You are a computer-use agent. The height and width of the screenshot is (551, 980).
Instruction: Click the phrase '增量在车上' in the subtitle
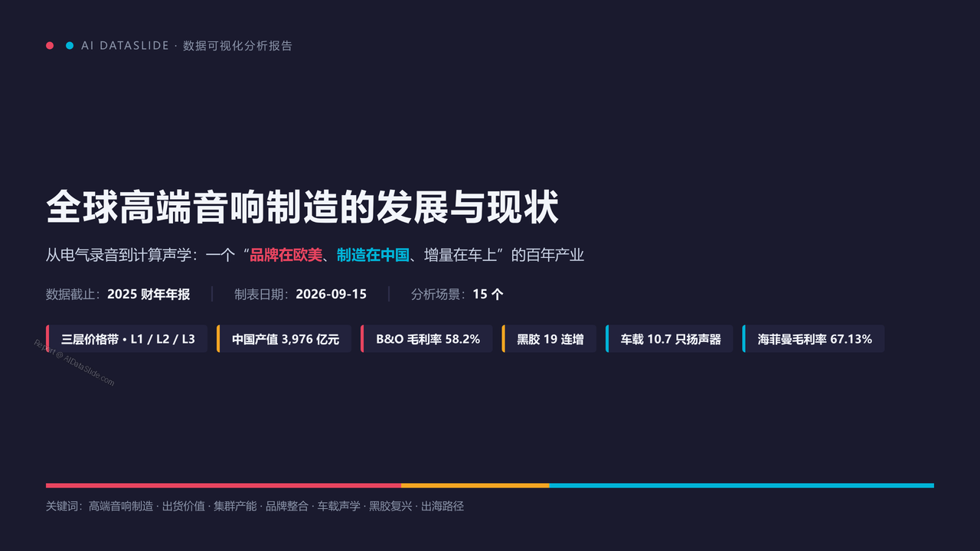pos(460,255)
